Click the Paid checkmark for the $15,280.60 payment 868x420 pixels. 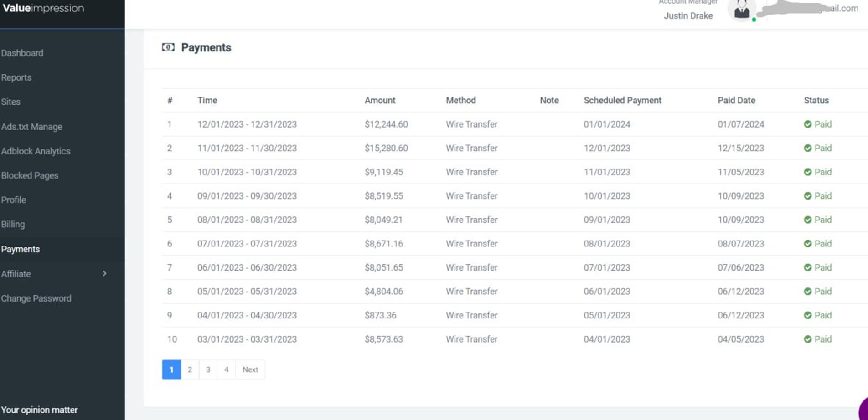click(x=807, y=148)
